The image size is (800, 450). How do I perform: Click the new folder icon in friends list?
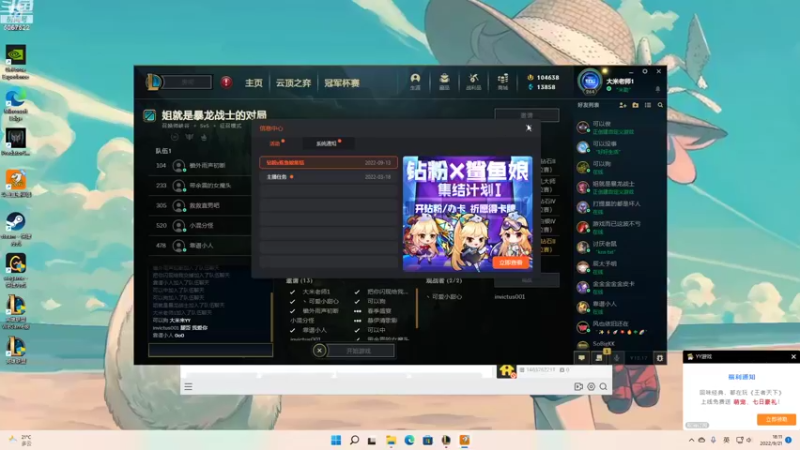(635, 105)
